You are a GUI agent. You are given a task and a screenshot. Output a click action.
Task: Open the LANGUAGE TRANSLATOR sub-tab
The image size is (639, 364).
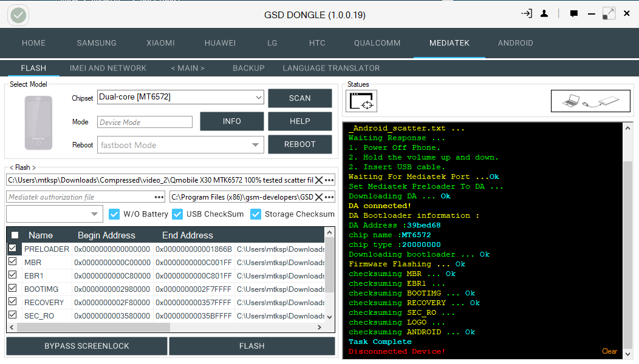coord(331,68)
